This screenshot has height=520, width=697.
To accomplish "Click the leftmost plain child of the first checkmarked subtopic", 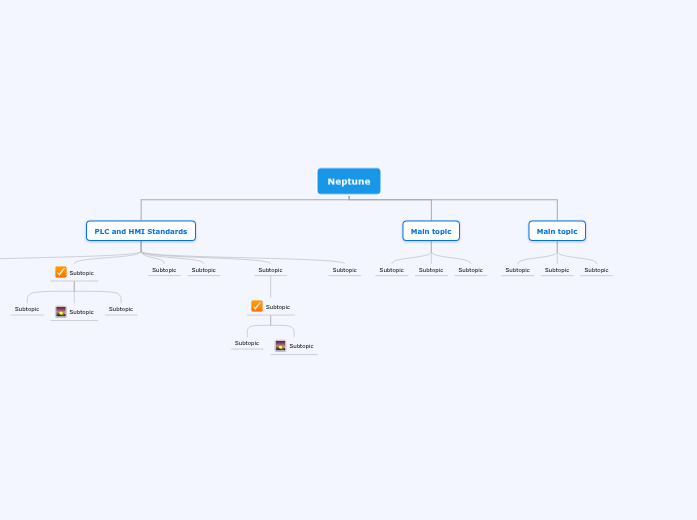I will click(27, 309).
